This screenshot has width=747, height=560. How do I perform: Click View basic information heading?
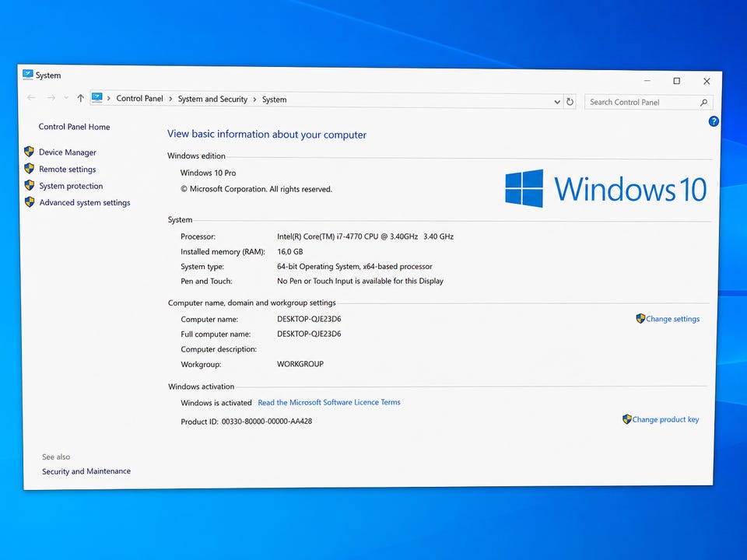(267, 135)
